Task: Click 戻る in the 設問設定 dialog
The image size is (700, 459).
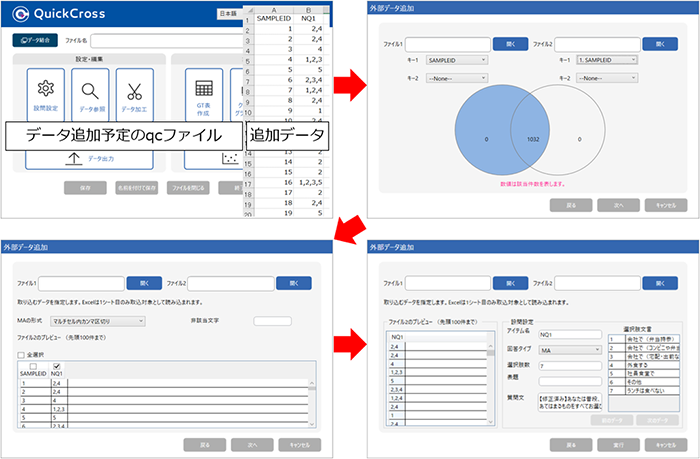Action: click(x=571, y=445)
